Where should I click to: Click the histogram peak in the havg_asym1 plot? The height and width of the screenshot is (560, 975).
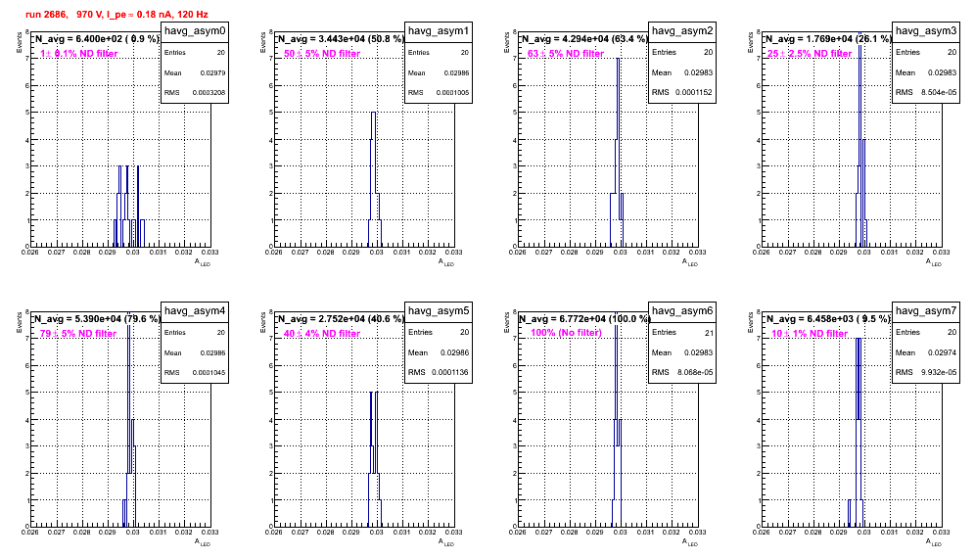coord(373,114)
